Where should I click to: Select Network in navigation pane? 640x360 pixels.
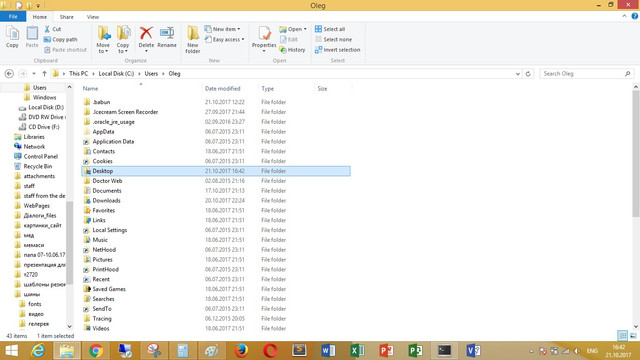tap(34, 147)
